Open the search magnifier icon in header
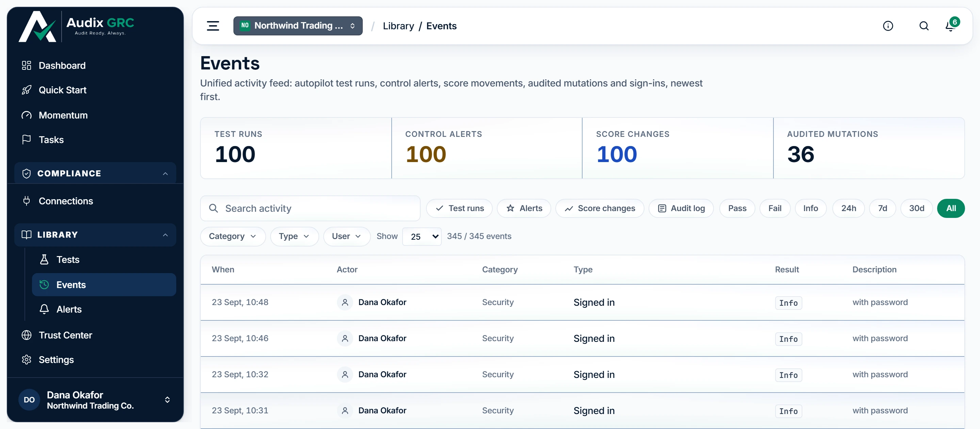Image resolution: width=980 pixels, height=429 pixels. pos(924,26)
